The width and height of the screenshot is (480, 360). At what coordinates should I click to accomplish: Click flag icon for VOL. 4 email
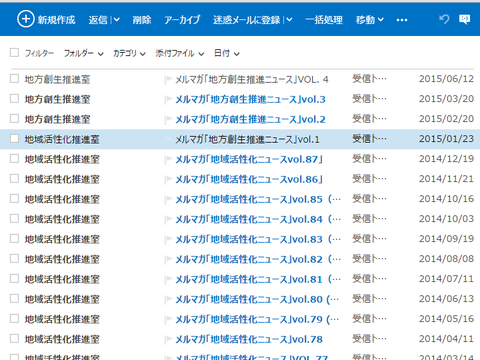tap(169, 79)
